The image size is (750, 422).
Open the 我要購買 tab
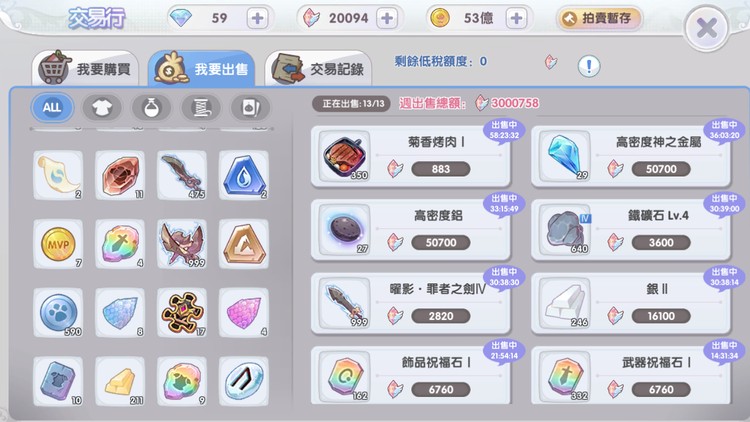[x=86, y=68]
